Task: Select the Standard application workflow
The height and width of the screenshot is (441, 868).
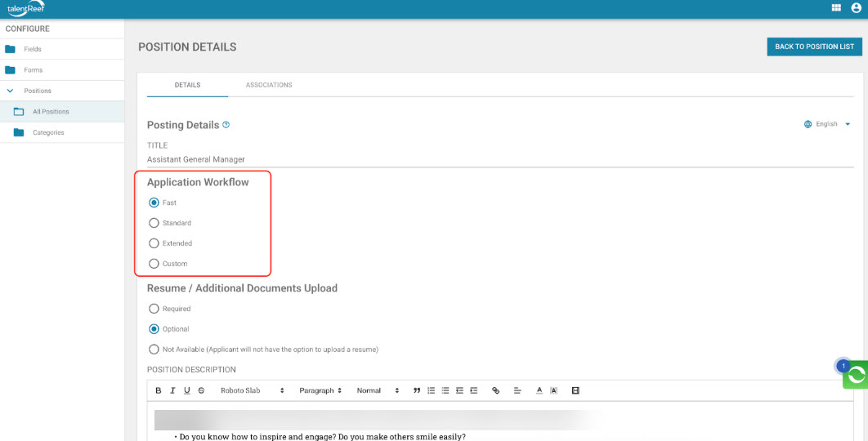Action: click(154, 223)
